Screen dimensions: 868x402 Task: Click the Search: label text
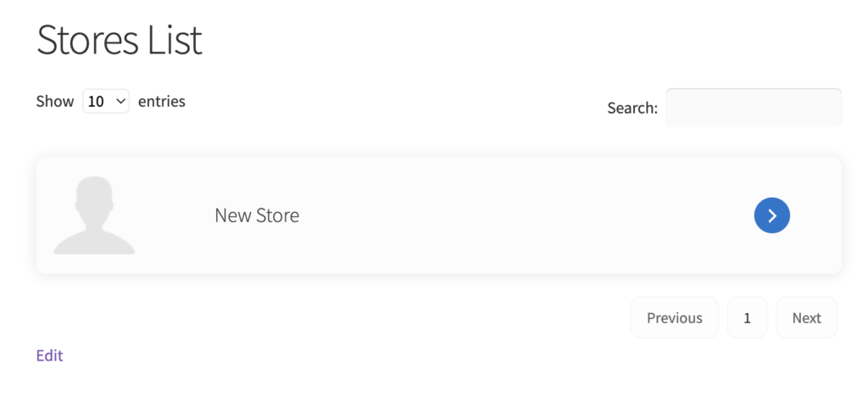[632, 108]
